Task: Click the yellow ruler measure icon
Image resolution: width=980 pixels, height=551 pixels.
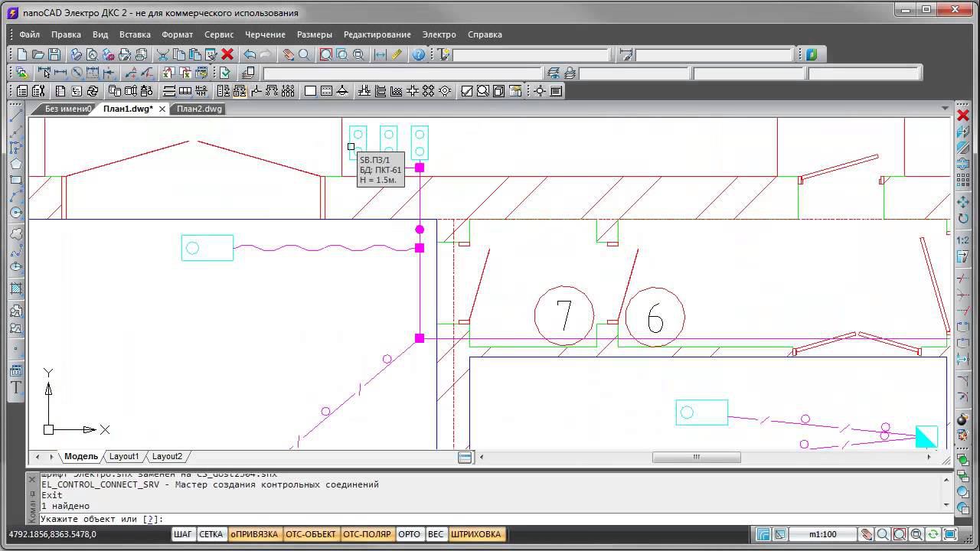Action: pyautogui.click(x=397, y=54)
